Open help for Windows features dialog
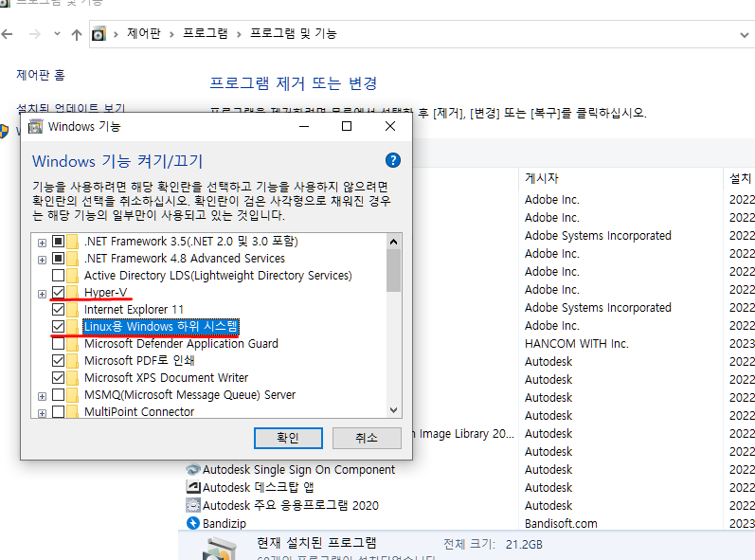 393,160
